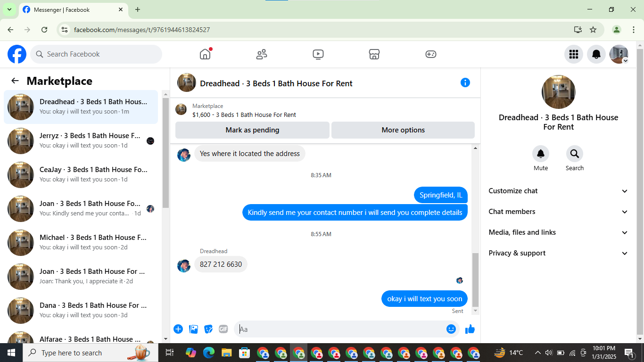The height and width of the screenshot is (362, 644).
Task: Click the back arrow beside Marketplace heading
Action: point(15,81)
